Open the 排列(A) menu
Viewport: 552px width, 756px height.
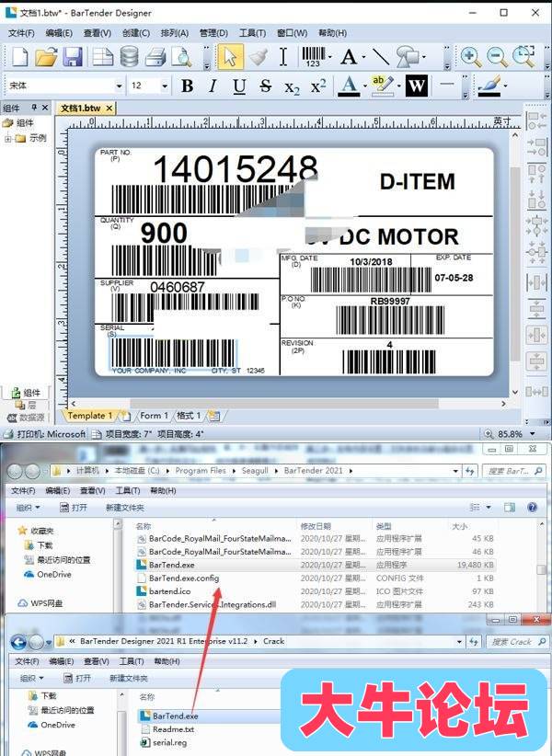click(175, 33)
